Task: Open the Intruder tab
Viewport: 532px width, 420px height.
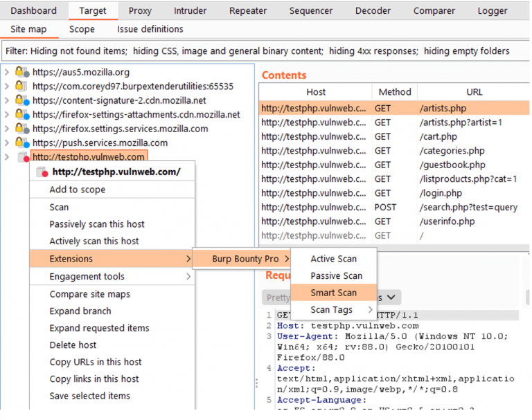Action: pyautogui.click(x=190, y=11)
